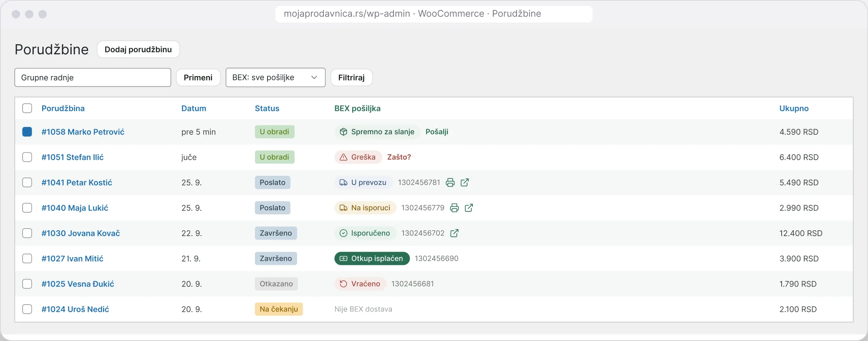
Task: Click tracking number 1302456681
Action: [x=413, y=284]
